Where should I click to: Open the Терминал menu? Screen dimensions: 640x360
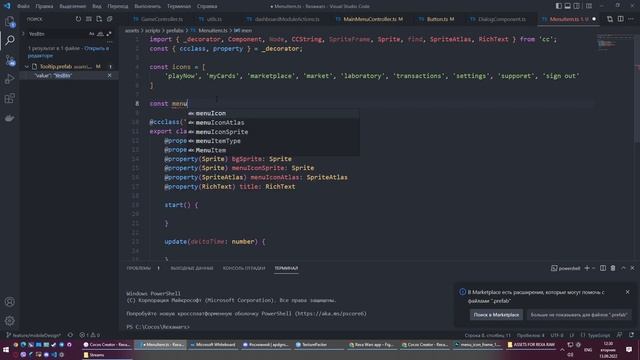[x=179, y=6]
